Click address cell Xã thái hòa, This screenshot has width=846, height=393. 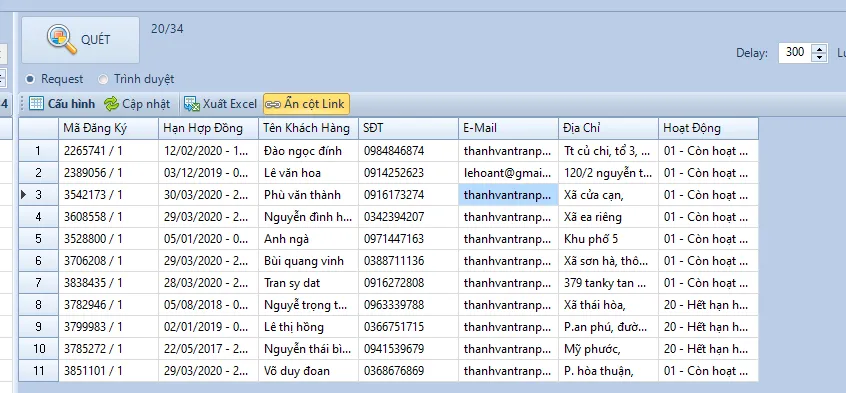point(609,305)
